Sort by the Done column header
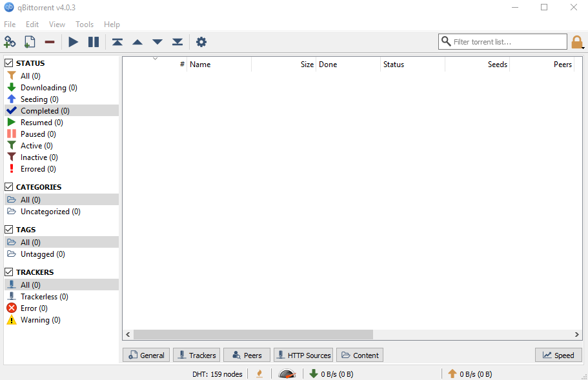Viewport: 588px width, 380px height. tap(349, 65)
